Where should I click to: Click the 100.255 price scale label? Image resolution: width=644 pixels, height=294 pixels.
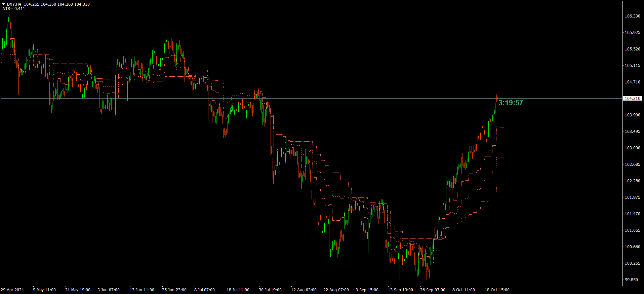tap(632, 263)
